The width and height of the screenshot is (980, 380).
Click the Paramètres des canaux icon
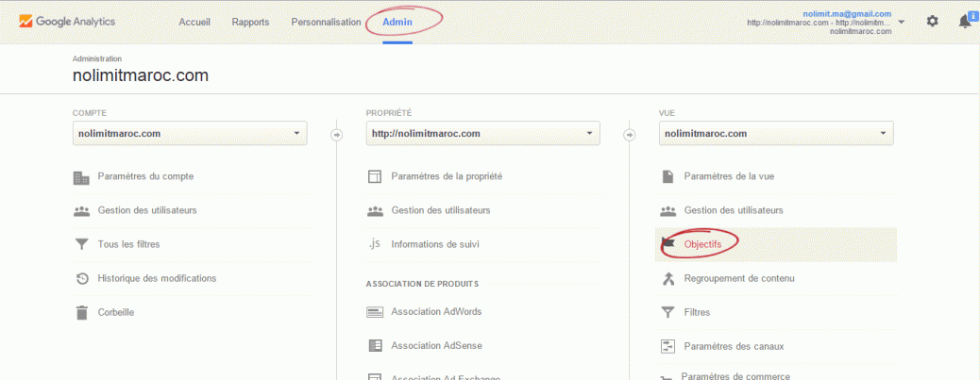(x=667, y=346)
